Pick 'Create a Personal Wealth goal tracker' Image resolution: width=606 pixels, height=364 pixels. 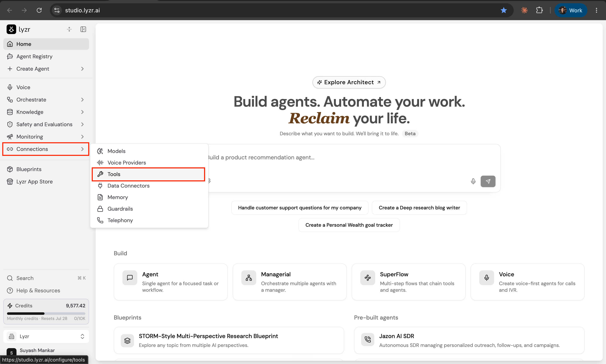[349, 225]
